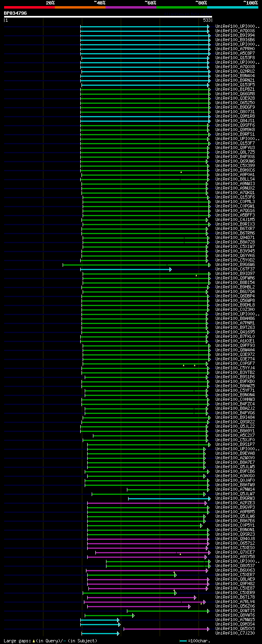Select the UniRef100_Q41695 label

coord(235,332)
